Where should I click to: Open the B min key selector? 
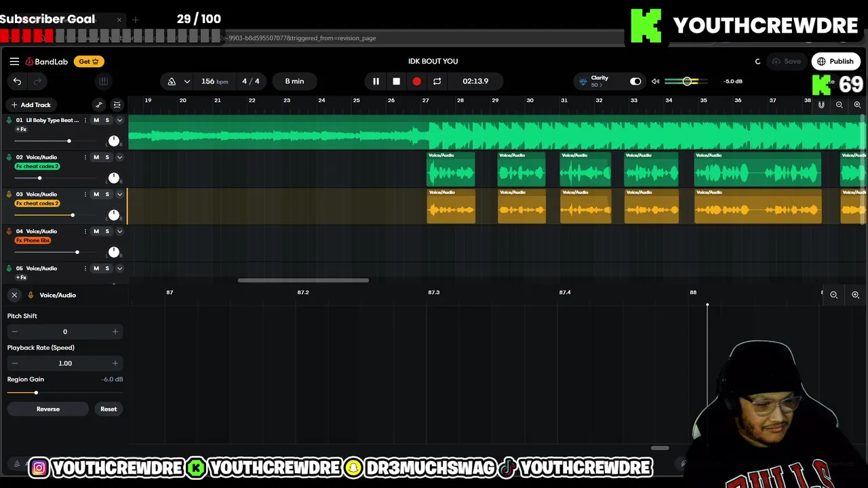[x=294, y=81]
